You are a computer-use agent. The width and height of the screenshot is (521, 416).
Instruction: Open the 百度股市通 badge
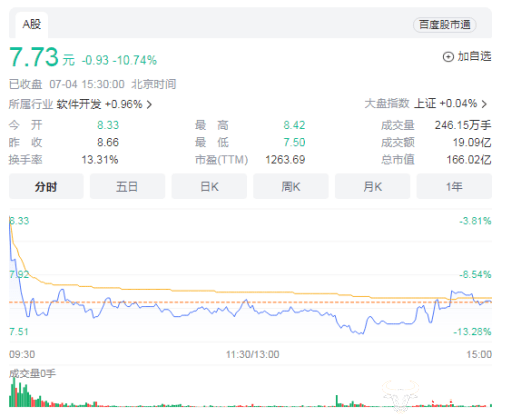point(445,25)
